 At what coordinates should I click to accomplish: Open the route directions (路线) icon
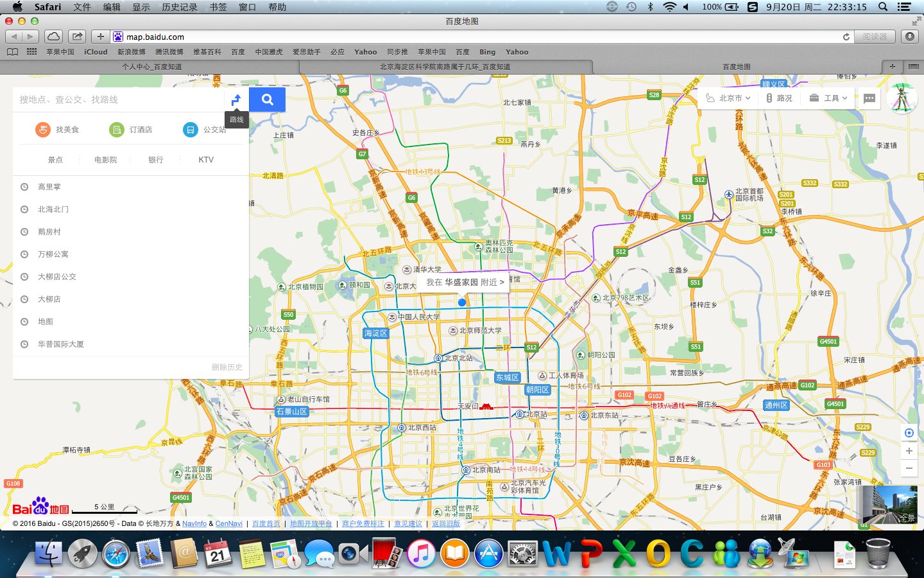click(x=236, y=100)
